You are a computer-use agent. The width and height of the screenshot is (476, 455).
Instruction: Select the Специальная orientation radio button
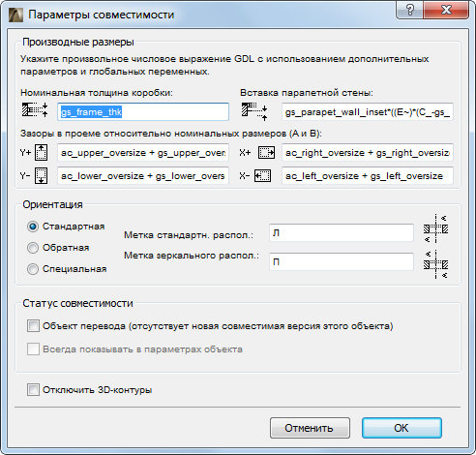(x=33, y=269)
